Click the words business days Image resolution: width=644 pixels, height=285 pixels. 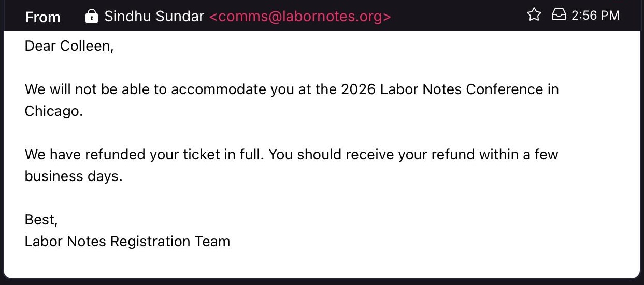pos(73,176)
